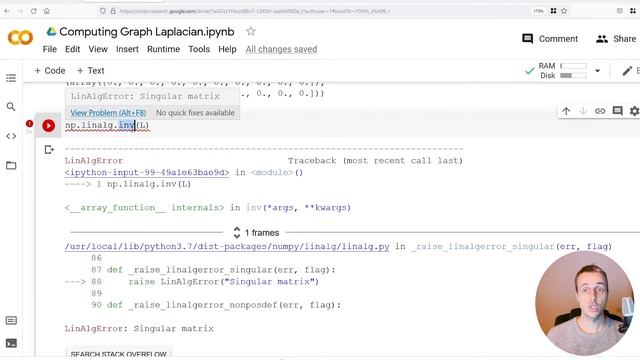Screen dimensions: 640x360
Task: Click SEARCH STACK OVERFLOW button
Action: tap(118, 354)
